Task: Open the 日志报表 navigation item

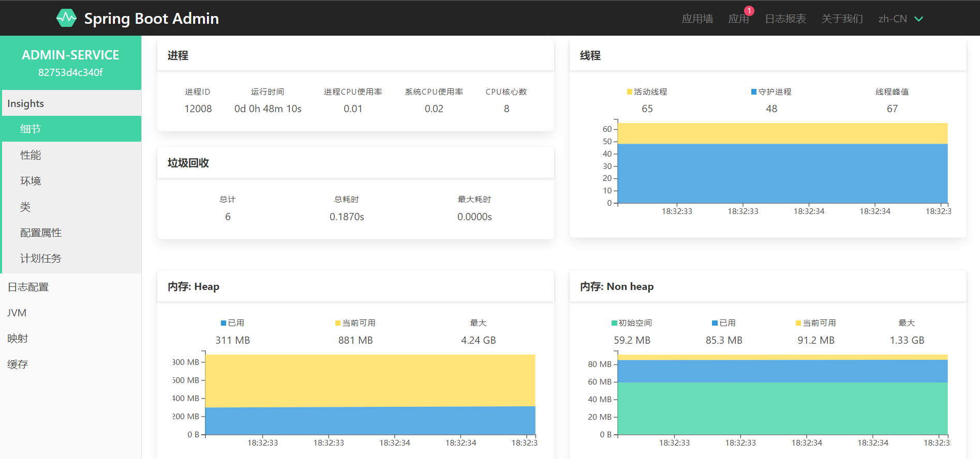Action: click(785, 19)
